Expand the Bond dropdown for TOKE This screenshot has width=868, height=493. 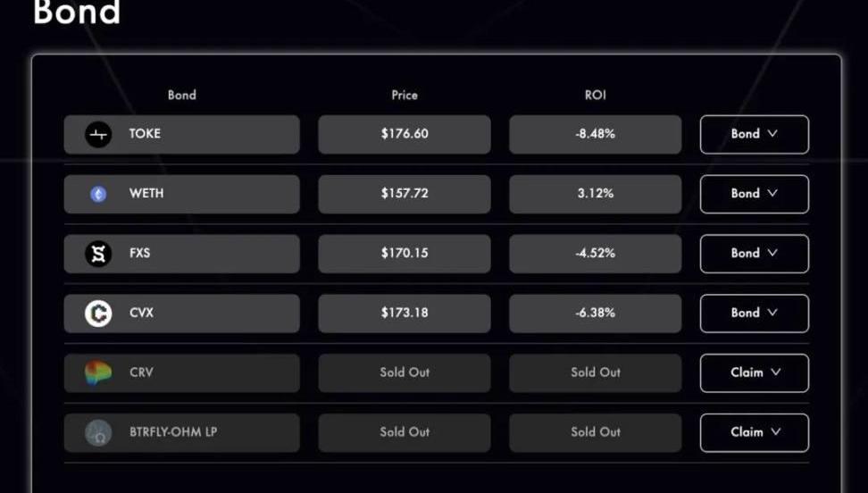pyautogui.click(x=754, y=135)
